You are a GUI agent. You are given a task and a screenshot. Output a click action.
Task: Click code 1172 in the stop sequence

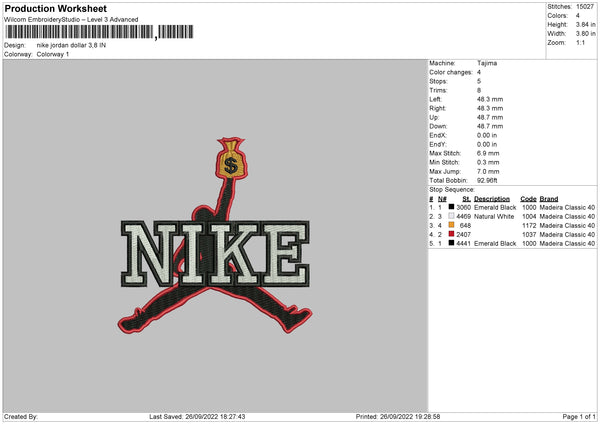coord(529,226)
